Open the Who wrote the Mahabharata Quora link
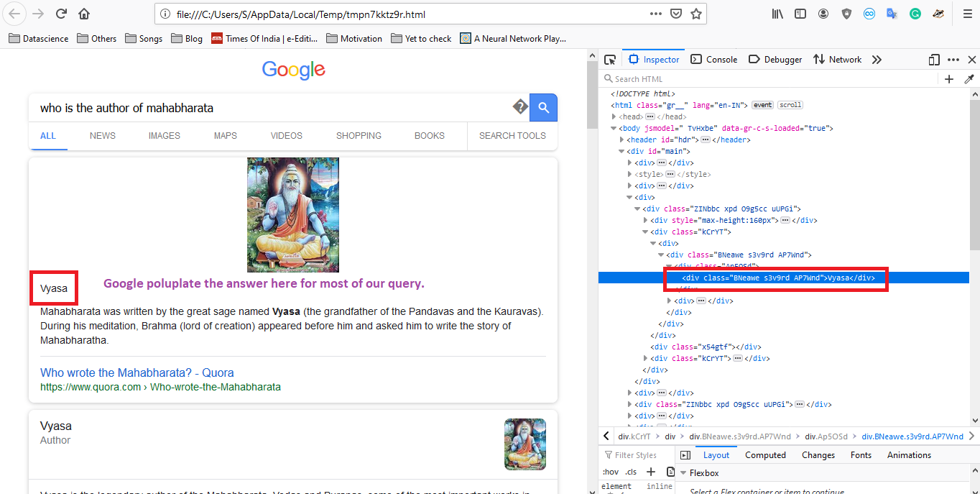The width and height of the screenshot is (980, 494). click(137, 372)
